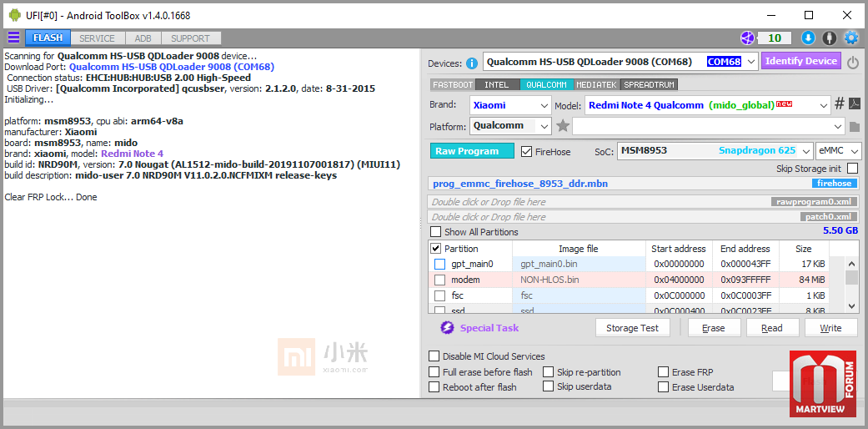This screenshot has height=429, width=868.
Task: Click the patch0.xml file drop field
Action: click(x=645, y=217)
